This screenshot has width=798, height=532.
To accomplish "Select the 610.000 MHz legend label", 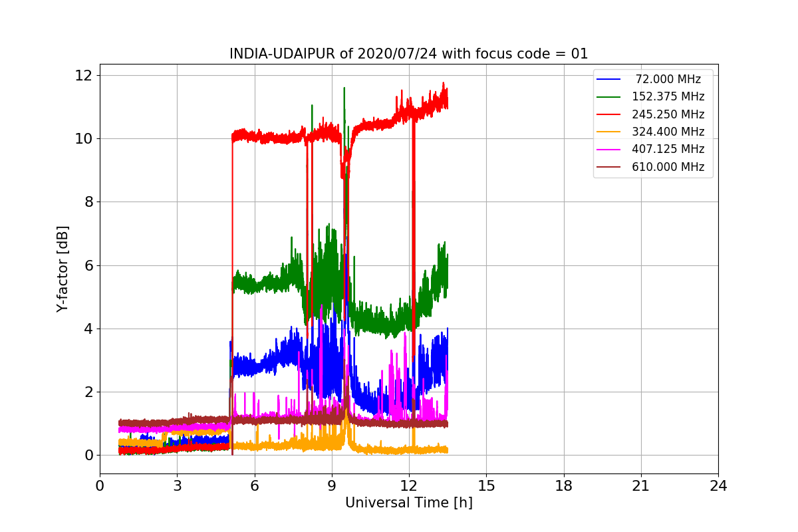I will 668,167.
